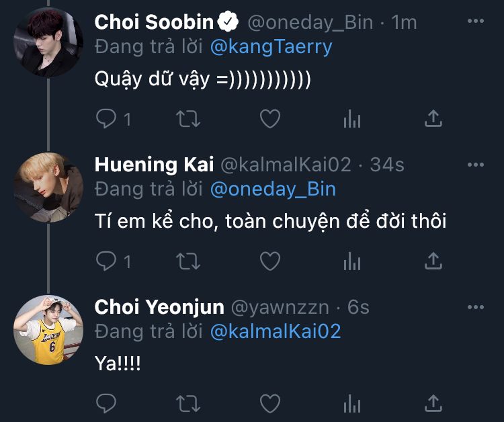
Task: Reply to Choi Soobin's tweet
Action: (106, 119)
